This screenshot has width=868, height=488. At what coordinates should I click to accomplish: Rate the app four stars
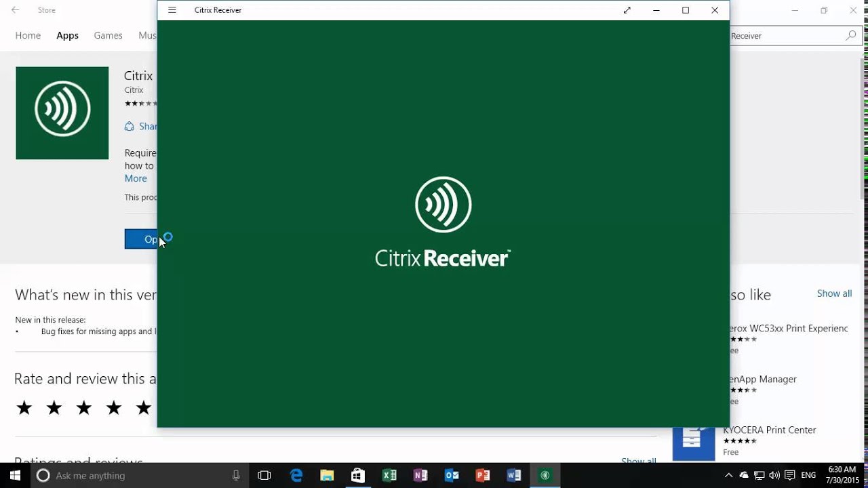coord(114,407)
